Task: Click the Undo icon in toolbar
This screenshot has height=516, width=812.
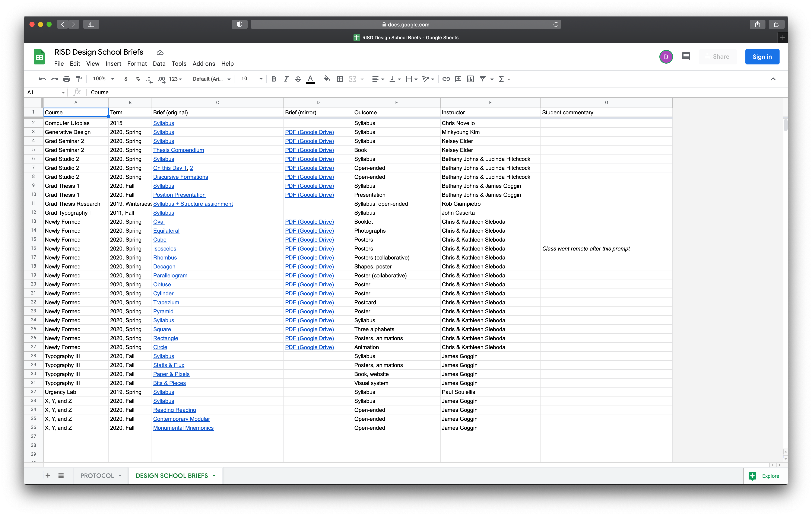Action: click(42, 79)
